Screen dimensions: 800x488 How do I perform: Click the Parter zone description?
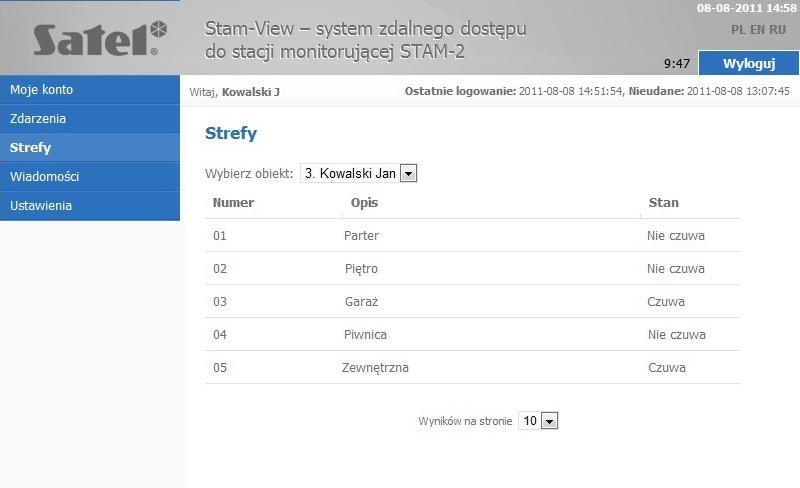[361, 236]
